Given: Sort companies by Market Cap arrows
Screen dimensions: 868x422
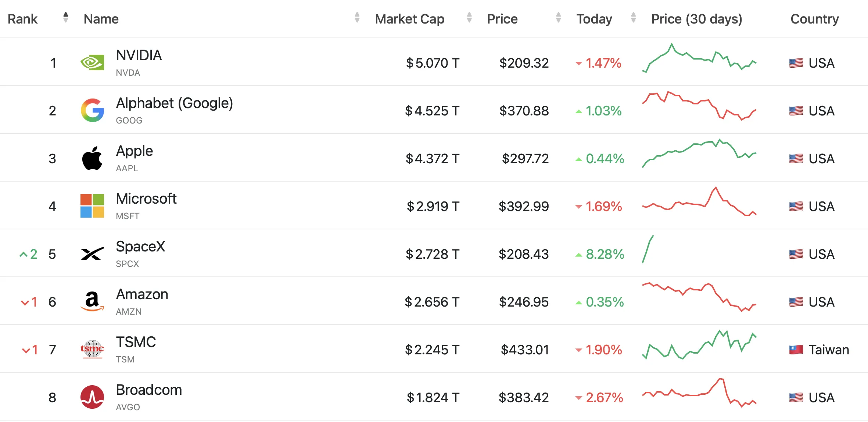Looking at the screenshot, I should pos(469,17).
